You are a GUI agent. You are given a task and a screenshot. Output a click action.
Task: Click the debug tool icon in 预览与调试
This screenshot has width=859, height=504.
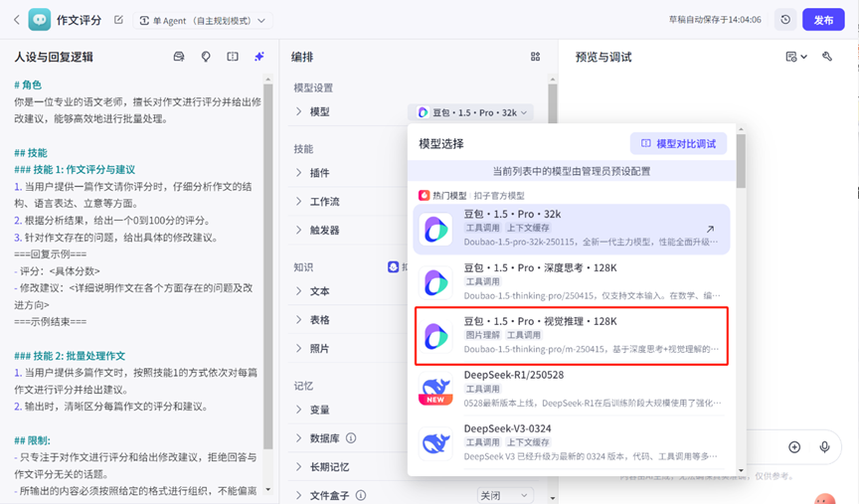pos(827,57)
